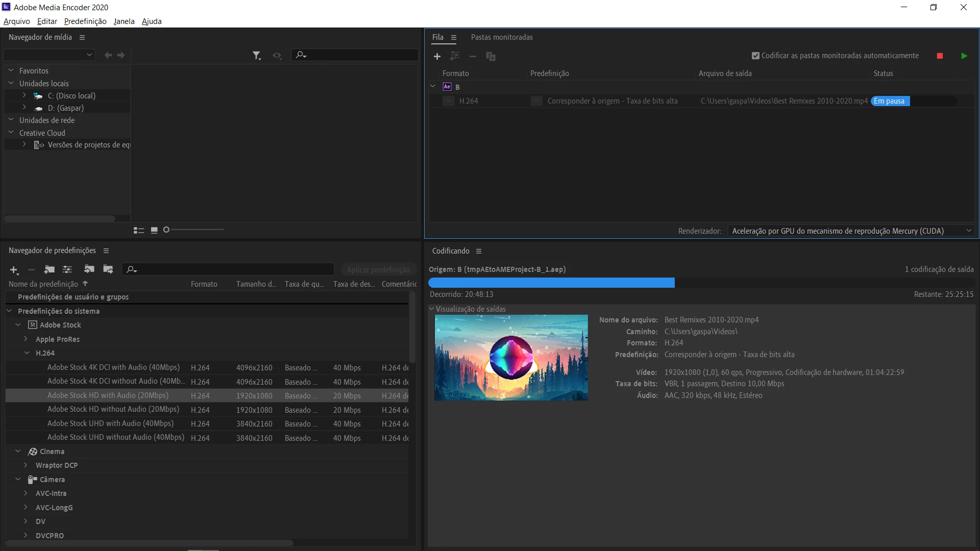Click the green start queue play button
This screenshot has height=551, width=980.
click(964, 56)
